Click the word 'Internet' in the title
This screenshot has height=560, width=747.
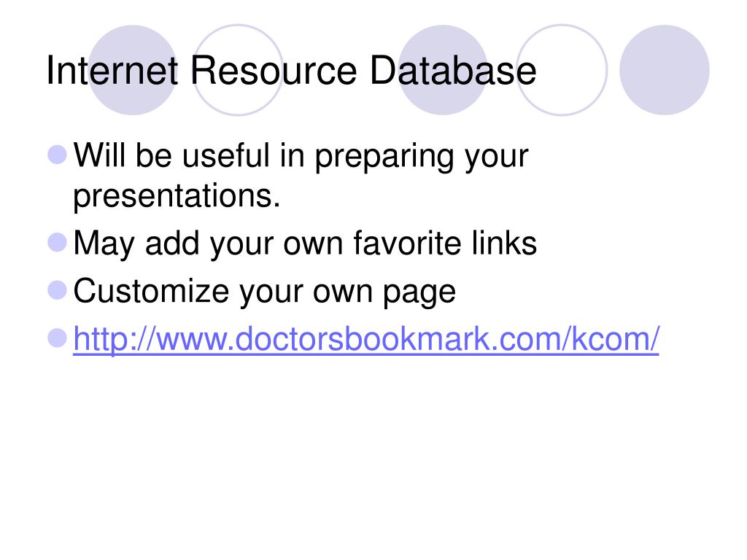112,71
